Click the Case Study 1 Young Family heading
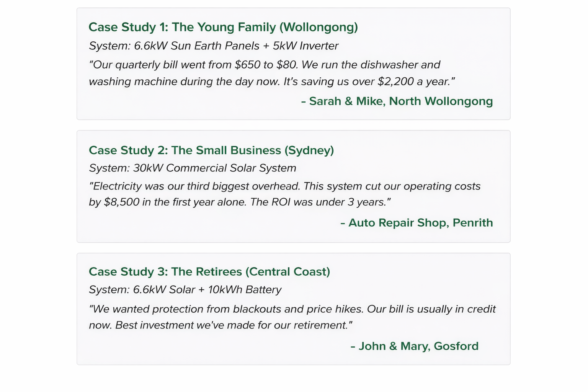 click(x=223, y=27)
